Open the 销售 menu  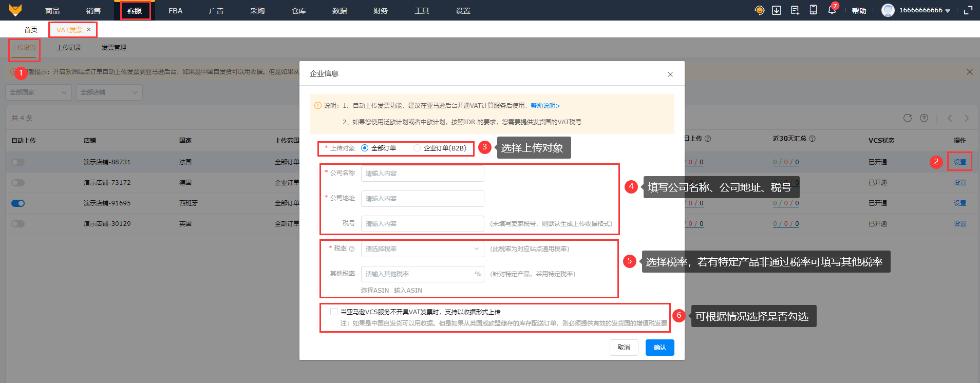point(93,11)
